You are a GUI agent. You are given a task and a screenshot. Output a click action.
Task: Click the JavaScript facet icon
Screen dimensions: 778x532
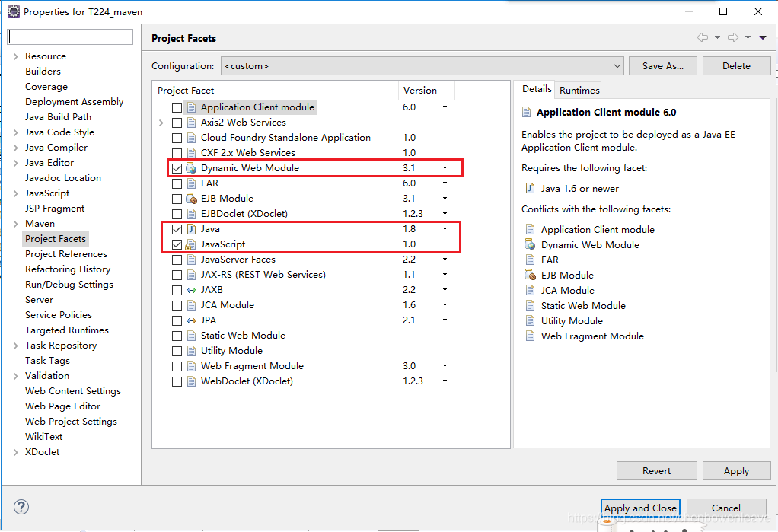pyautogui.click(x=191, y=244)
